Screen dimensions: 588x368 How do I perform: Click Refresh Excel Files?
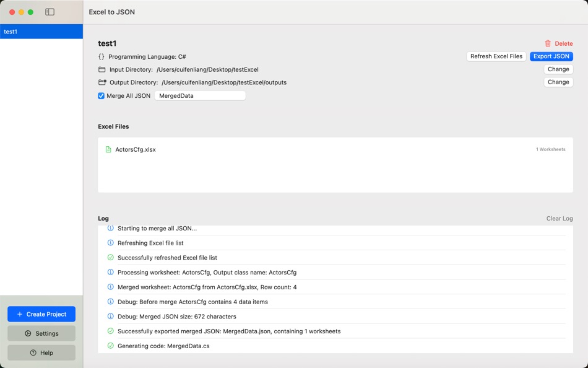click(x=496, y=56)
